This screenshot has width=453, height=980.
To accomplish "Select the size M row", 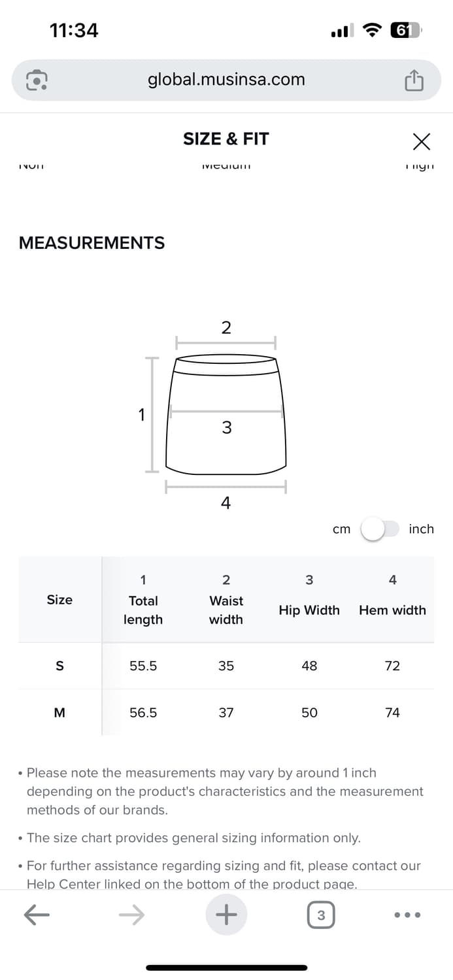I will (226, 712).
